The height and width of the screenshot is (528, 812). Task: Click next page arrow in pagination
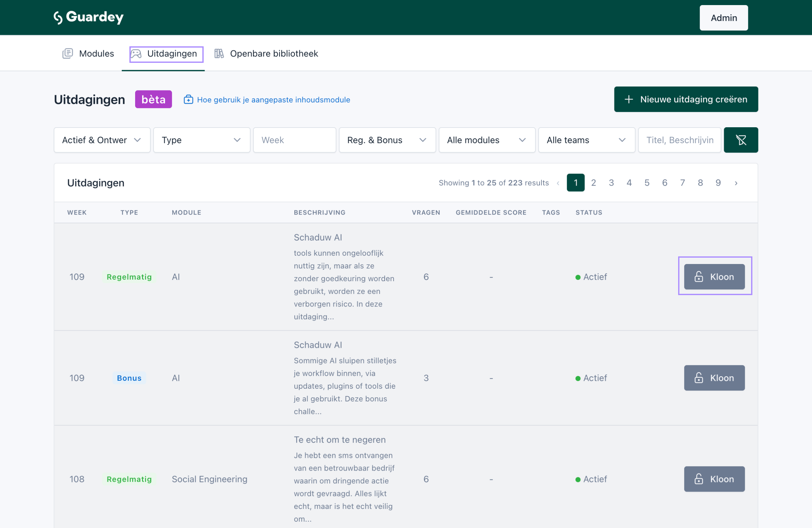tap(736, 183)
